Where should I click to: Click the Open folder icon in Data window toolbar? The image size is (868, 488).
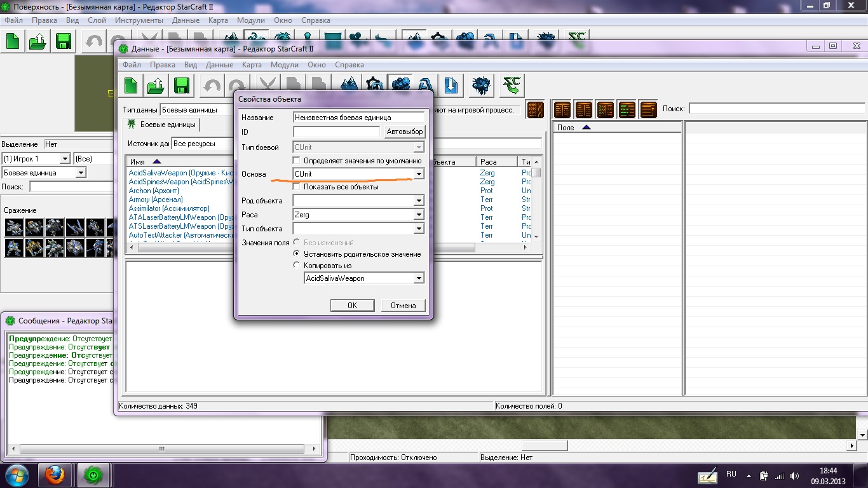156,85
